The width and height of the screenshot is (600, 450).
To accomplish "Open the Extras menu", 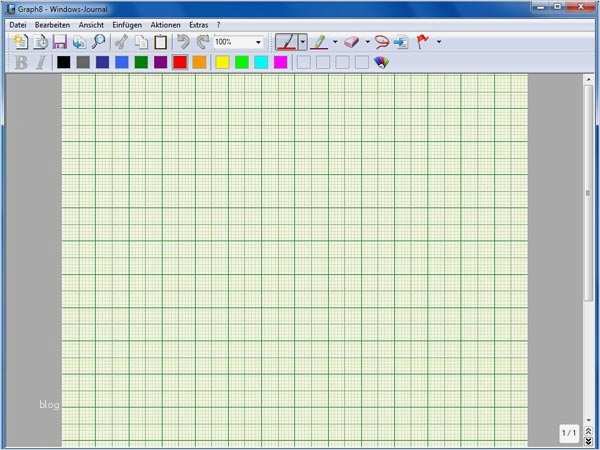I will pyautogui.click(x=199, y=25).
